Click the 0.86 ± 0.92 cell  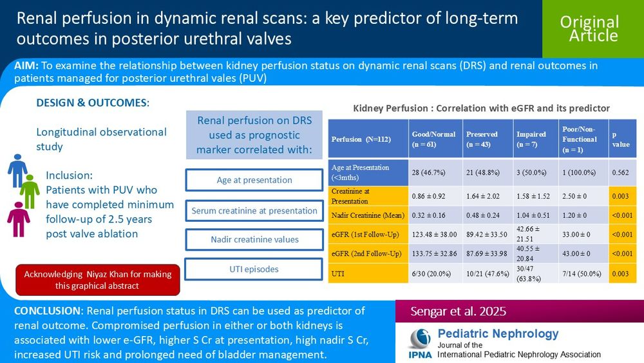[435, 196]
